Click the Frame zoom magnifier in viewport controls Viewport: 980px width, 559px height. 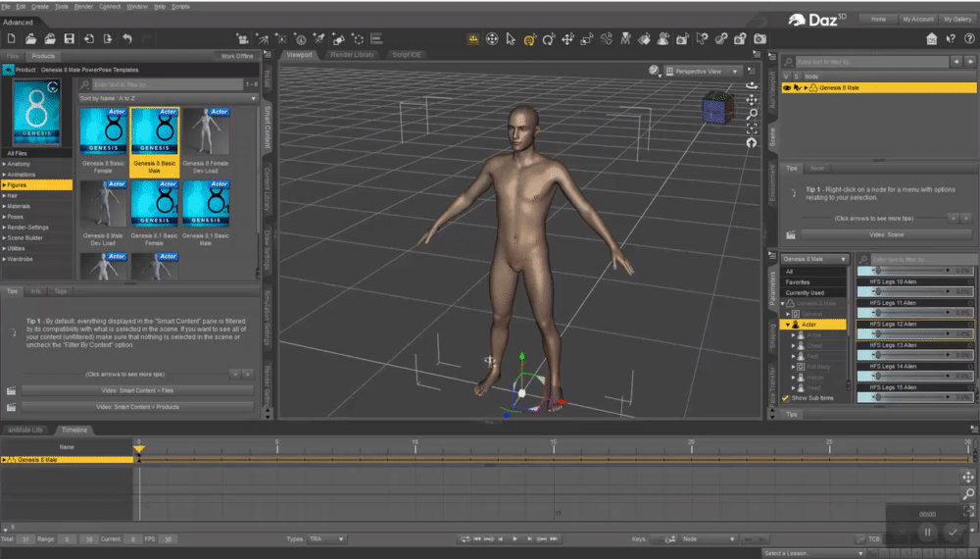coord(751,115)
